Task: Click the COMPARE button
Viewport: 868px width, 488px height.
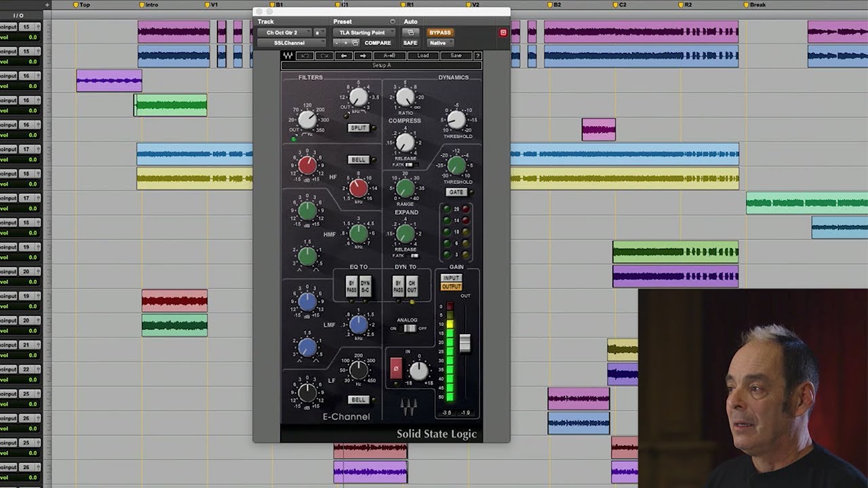Action: [378, 43]
